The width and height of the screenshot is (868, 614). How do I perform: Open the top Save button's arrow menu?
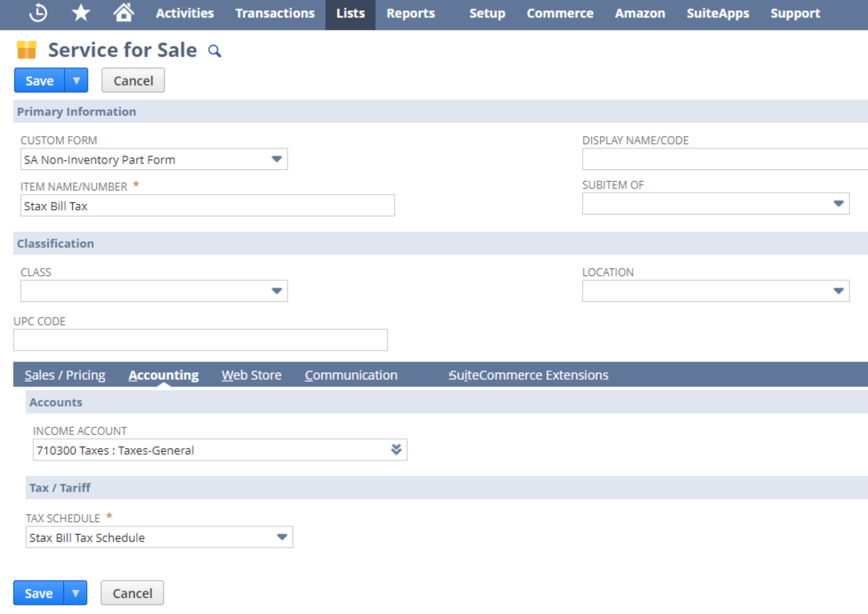76,80
